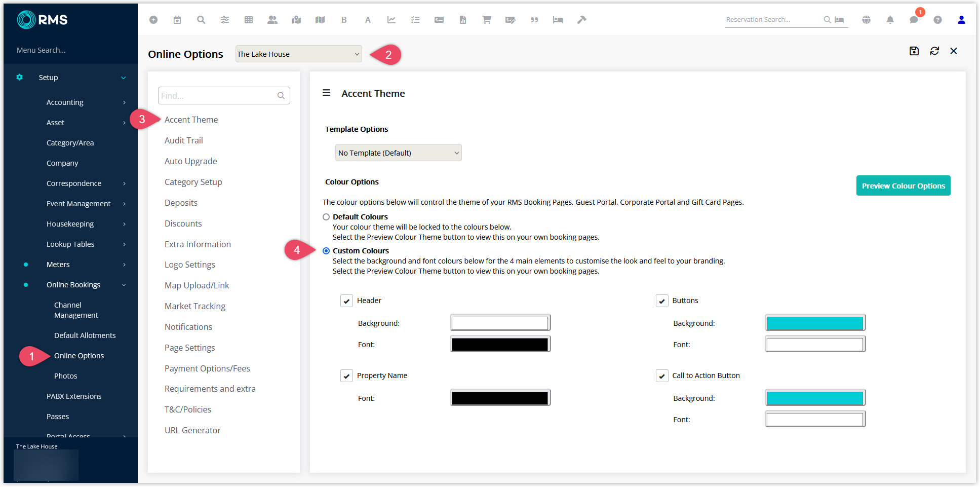The height and width of the screenshot is (487, 980).
Task: Toggle the Header checkbox
Action: (x=346, y=301)
